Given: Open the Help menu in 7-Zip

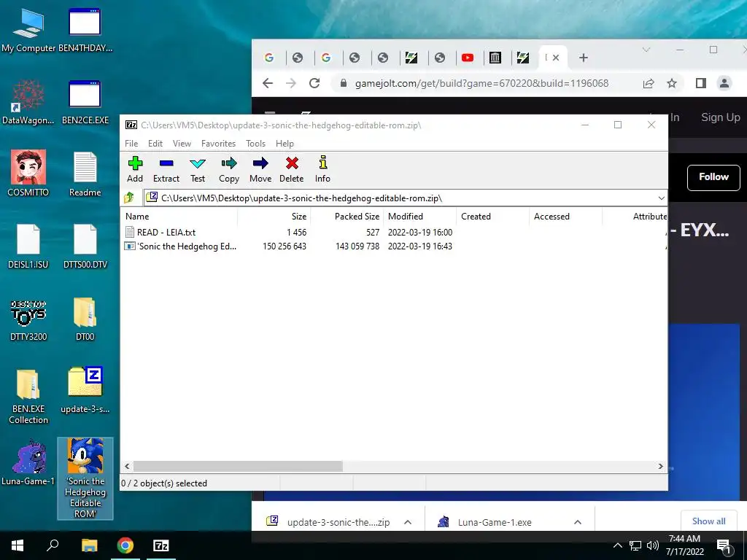Looking at the screenshot, I should tap(285, 144).
